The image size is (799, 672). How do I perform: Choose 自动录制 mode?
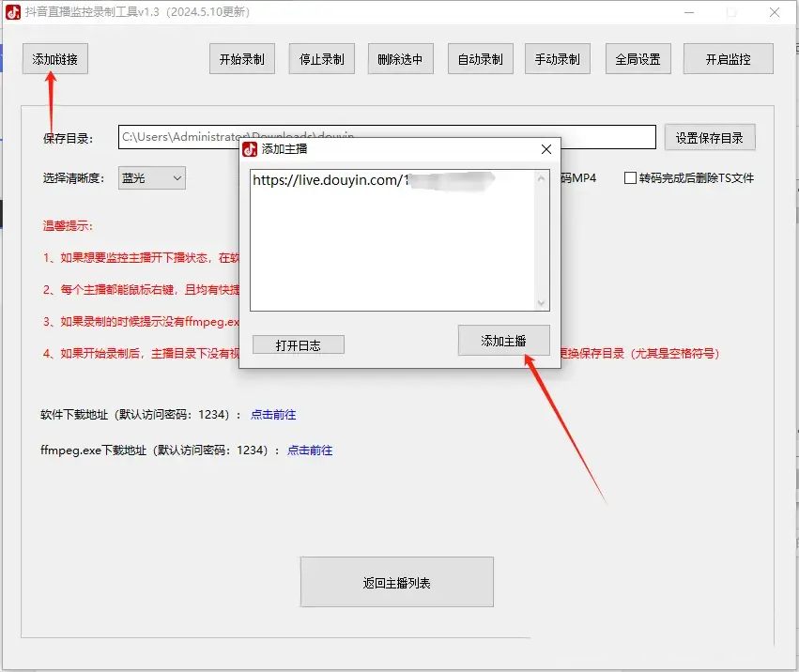pos(481,59)
